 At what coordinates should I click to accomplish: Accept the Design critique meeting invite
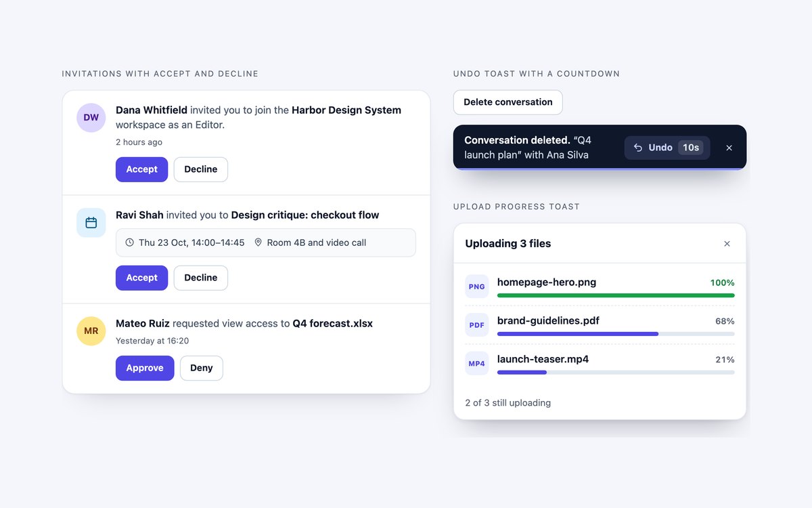141,278
